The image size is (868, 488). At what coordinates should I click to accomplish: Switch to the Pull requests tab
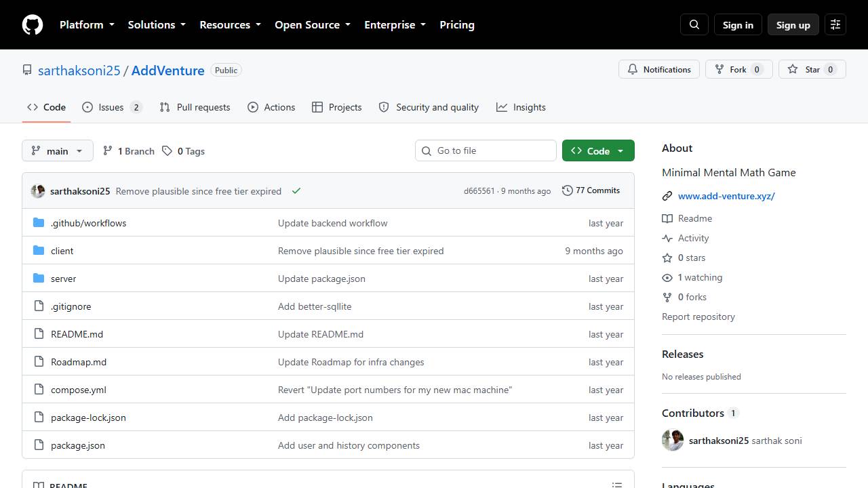tap(195, 107)
